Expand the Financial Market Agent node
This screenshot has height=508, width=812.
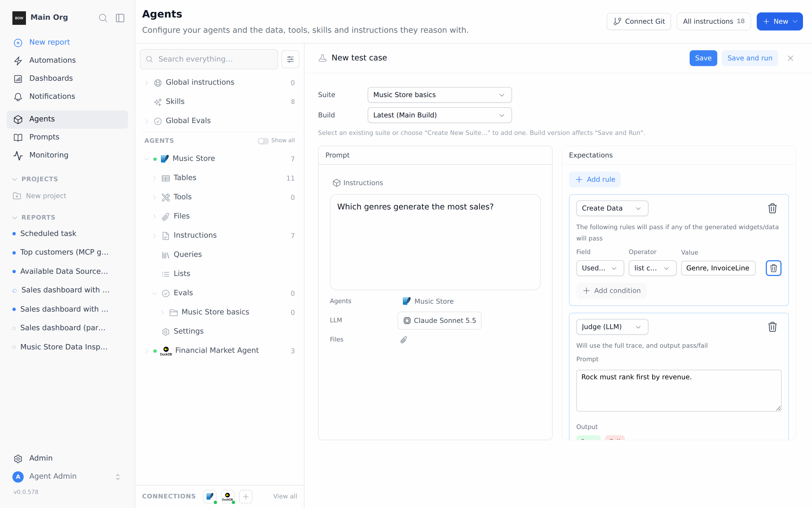[x=147, y=351]
